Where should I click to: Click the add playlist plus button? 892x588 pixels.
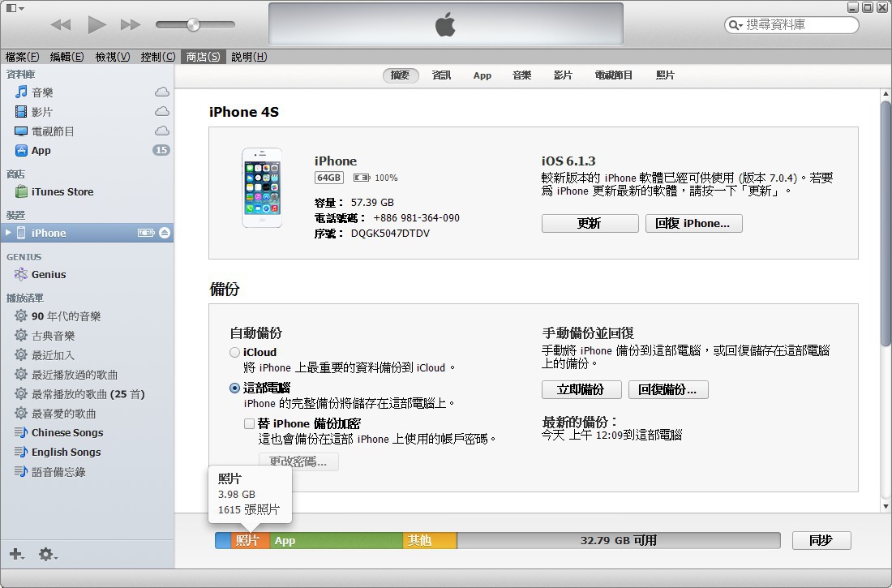coord(16,554)
